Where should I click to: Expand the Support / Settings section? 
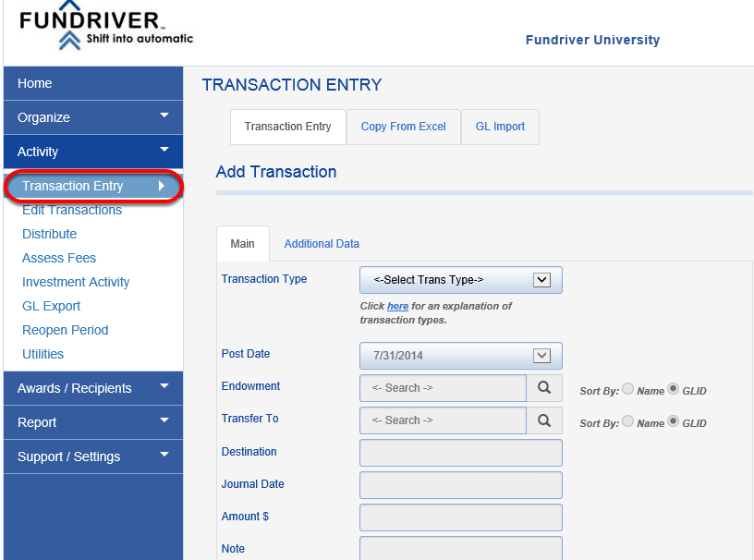tap(93, 457)
